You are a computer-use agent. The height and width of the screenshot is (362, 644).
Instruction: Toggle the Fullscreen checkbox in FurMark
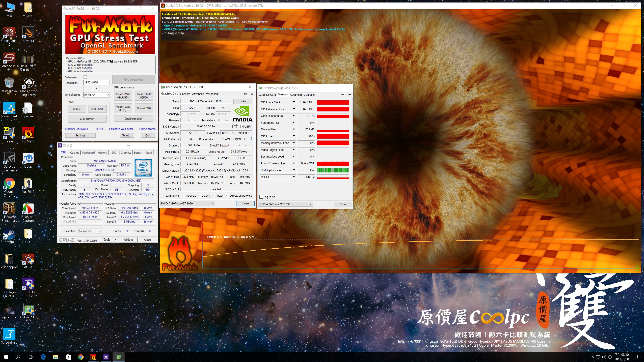click(85, 77)
